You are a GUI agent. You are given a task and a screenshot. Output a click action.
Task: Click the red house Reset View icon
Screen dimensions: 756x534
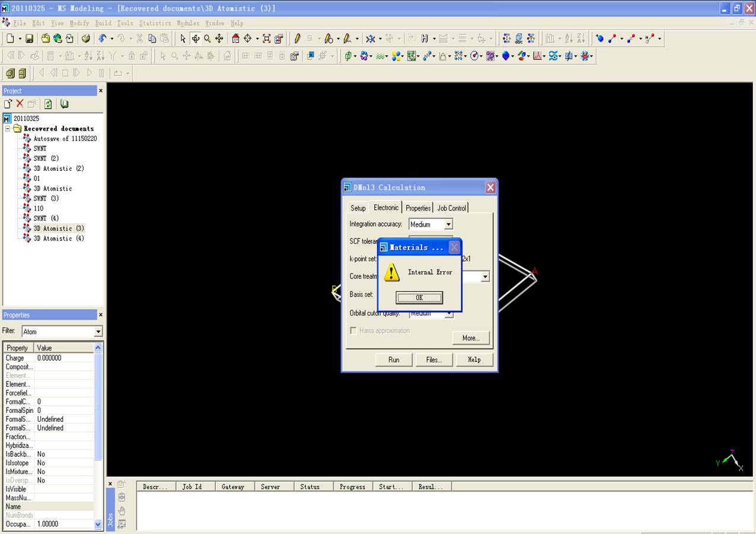coord(235,39)
